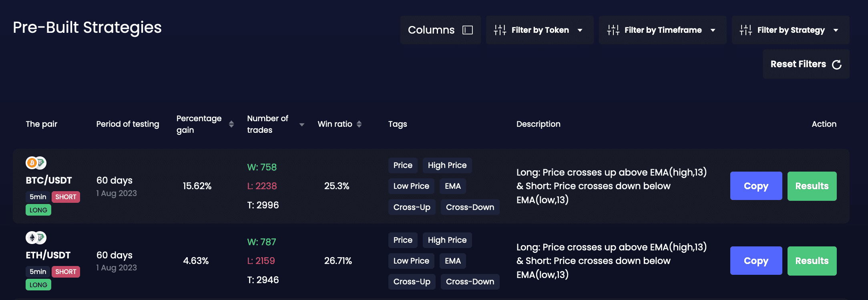Click the SHORT badge under BTC/USDT
The image size is (868, 300).
click(66, 197)
